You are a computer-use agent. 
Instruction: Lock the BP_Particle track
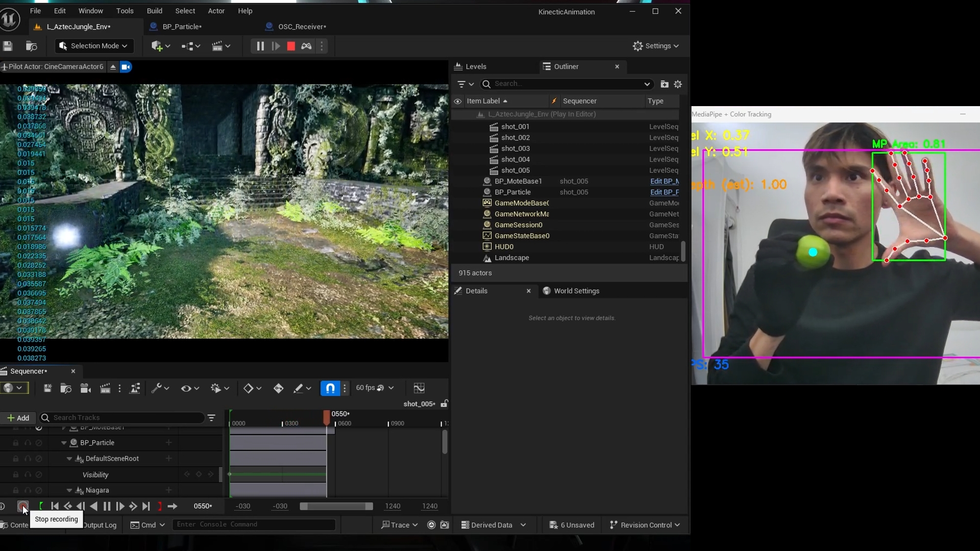pos(16,443)
